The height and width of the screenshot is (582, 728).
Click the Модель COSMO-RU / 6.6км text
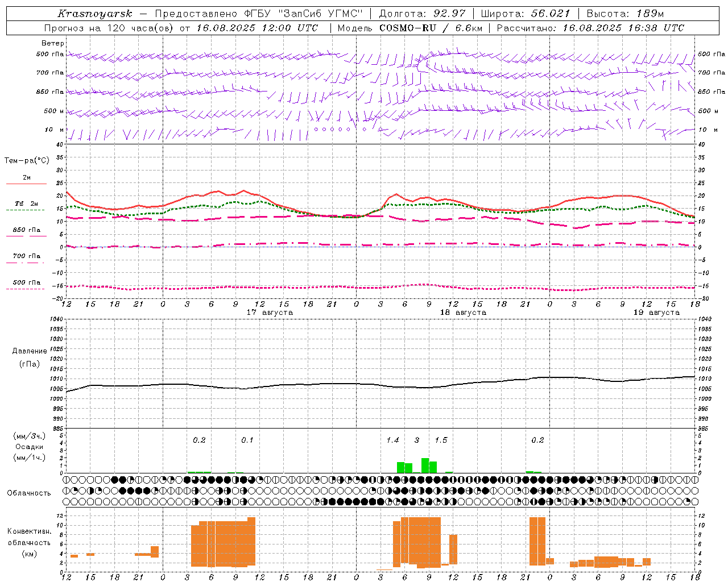pyautogui.click(x=409, y=28)
